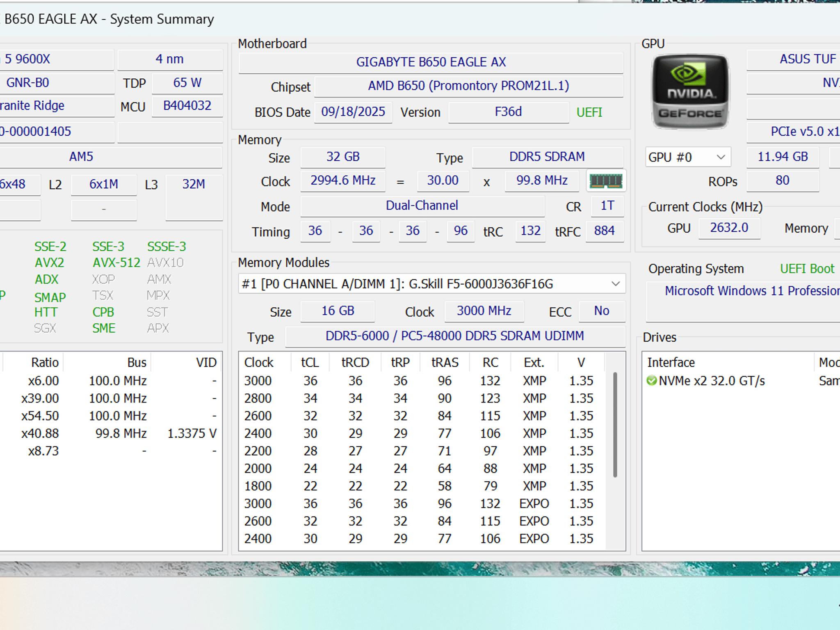Click the TDP 65 W field
840x630 pixels.
coord(187,83)
